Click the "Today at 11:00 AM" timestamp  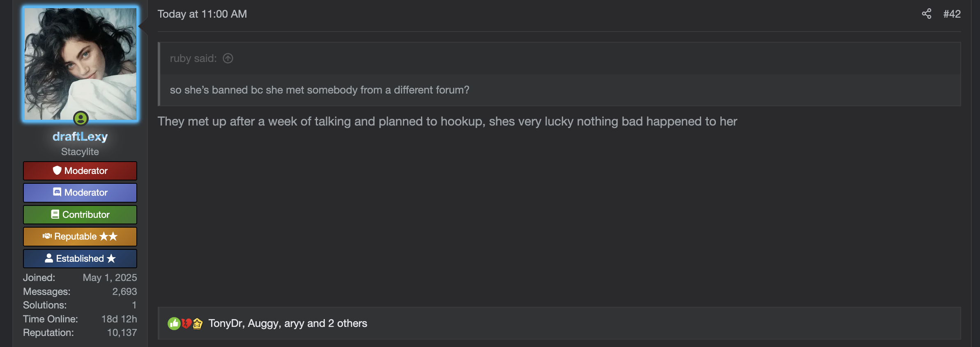[x=202, y=14]
